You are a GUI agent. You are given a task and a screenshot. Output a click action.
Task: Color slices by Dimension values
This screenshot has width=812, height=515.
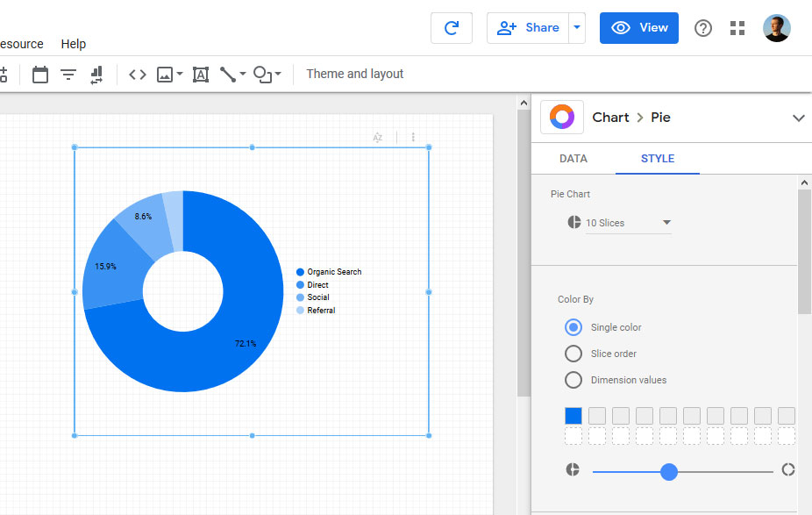tap(573, 380)
